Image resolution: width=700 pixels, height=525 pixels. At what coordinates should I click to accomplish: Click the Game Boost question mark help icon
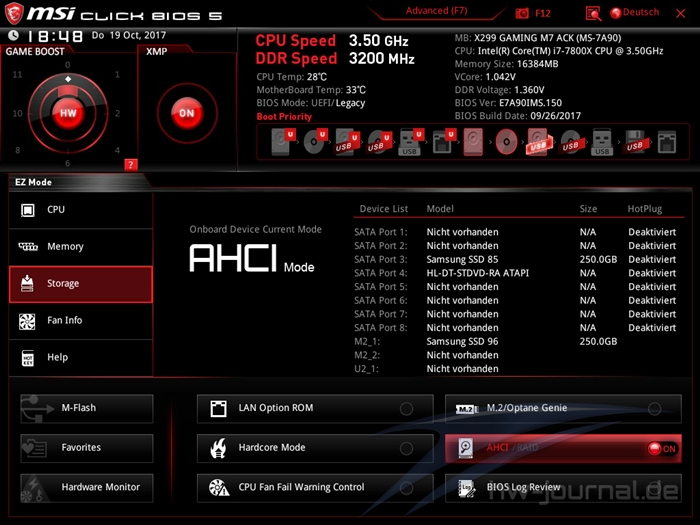[x=130, y=165]
